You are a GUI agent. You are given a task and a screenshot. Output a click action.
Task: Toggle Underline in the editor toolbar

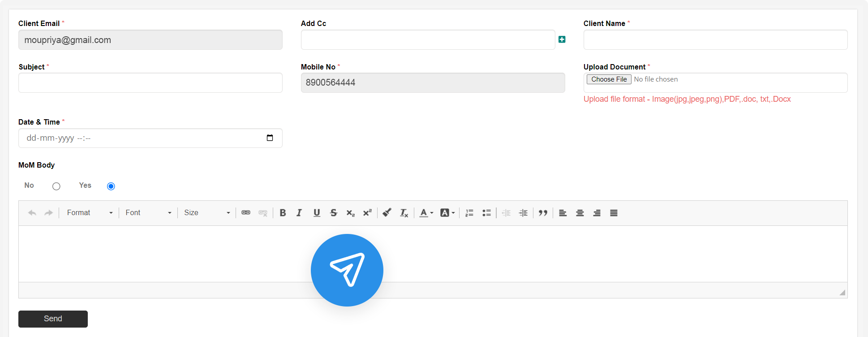click(x=317, y=213)
